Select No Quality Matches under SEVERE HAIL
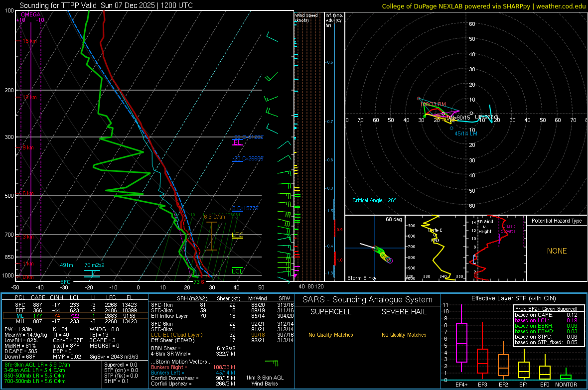The height and width of the screenshot is (390, 588). click(404, 335)
